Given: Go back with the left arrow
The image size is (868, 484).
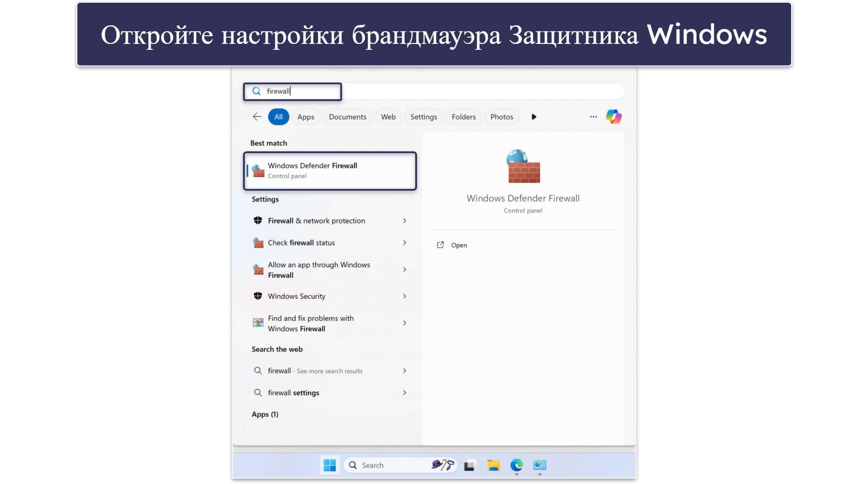Looking at the screenshot, I should 257,117.
